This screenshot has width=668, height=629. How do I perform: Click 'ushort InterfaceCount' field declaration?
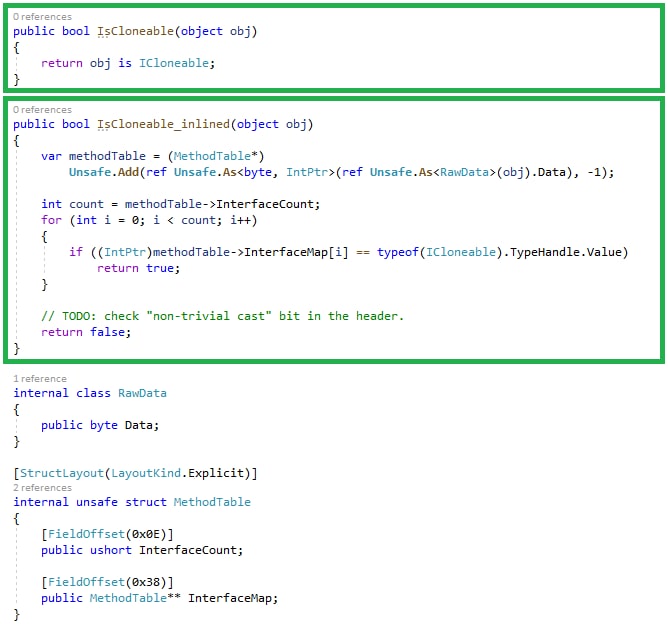point(166,550)
